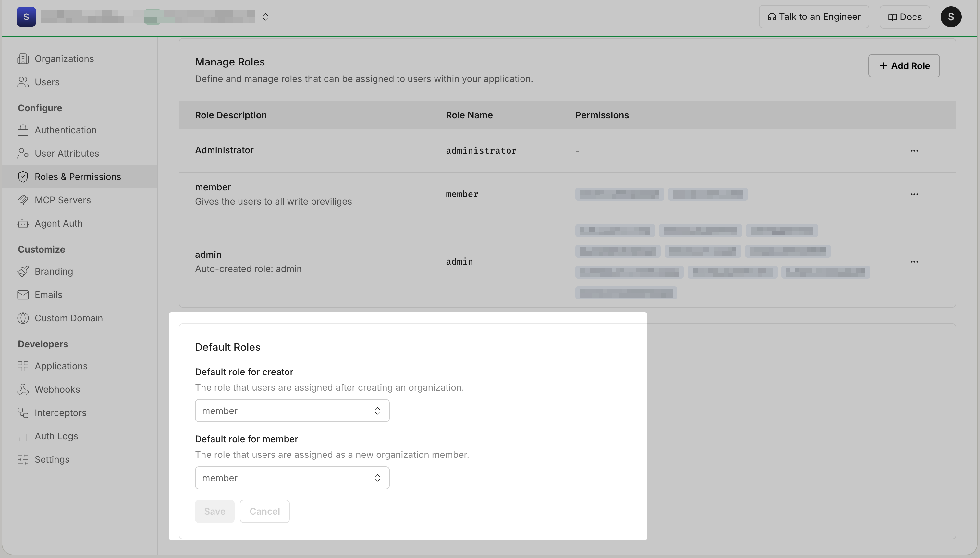980x558 pixels.
Task: Open the Organizations sidebar icon
Action: click(x=23, y=59)
